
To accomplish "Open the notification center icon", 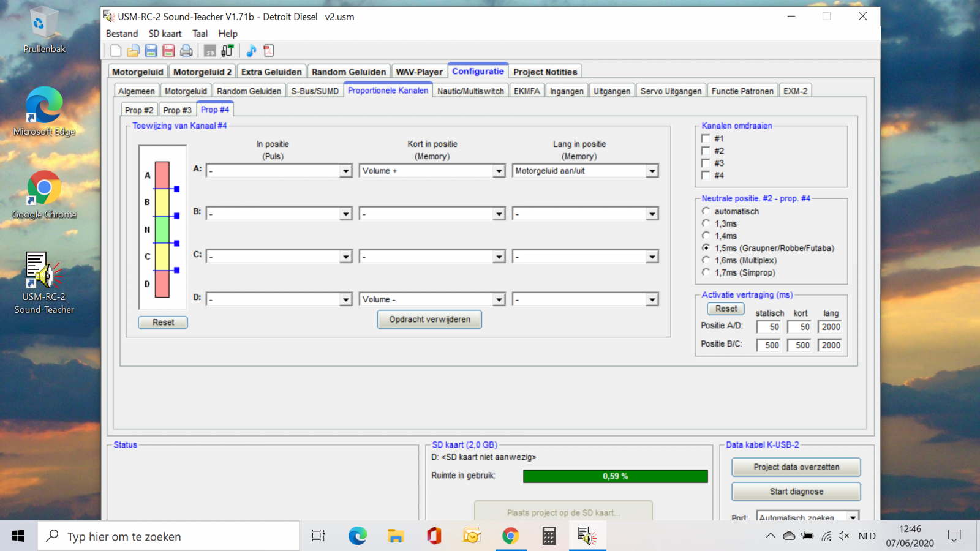I will (954, 536).
